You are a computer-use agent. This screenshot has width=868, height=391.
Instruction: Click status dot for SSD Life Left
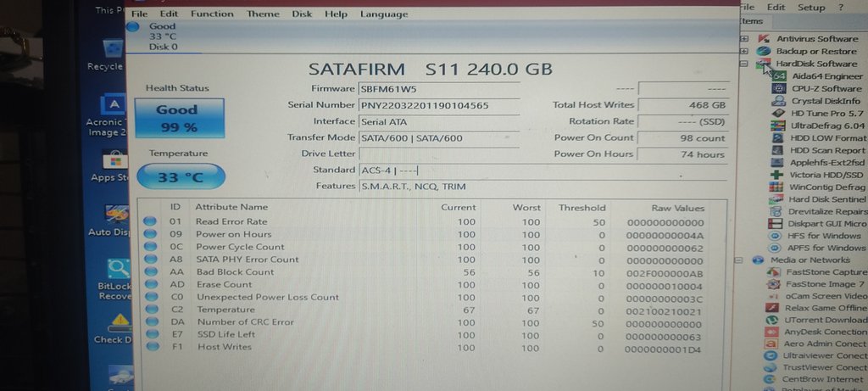point(152,334)
